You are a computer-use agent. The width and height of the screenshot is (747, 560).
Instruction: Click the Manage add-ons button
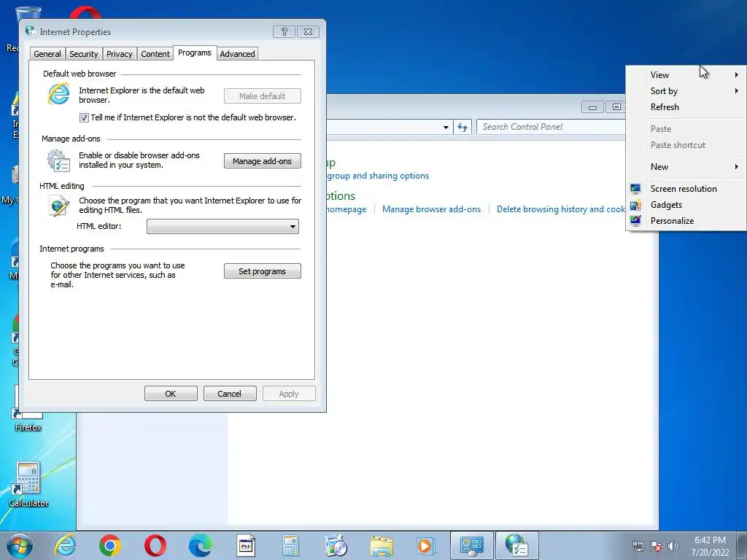pos(262,161)
